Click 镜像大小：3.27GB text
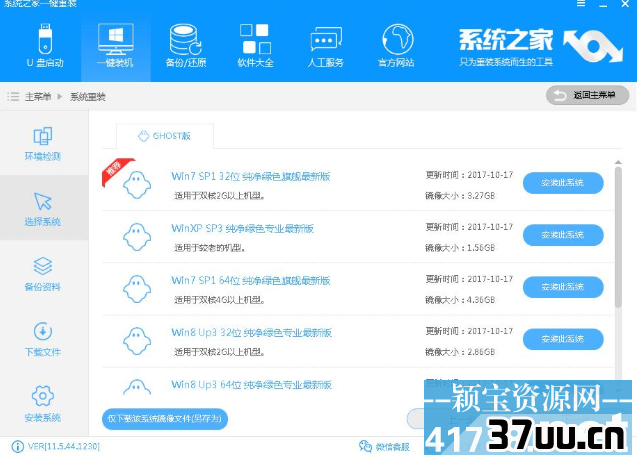This screenshot has width=637, height=460. point(460,196)
